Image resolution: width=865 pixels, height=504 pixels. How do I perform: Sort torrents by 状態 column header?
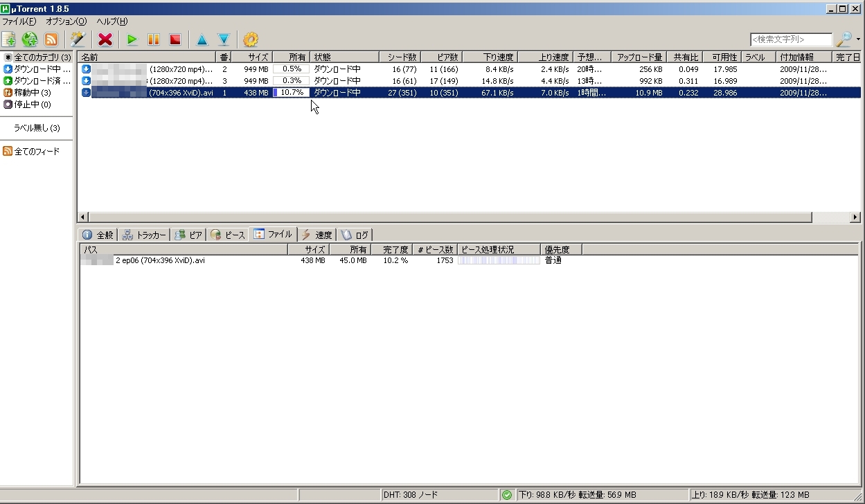[344, 57]
